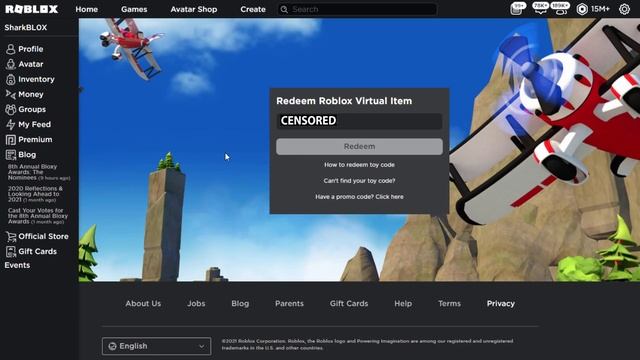Open Gift Cards footer link
This screenshot has width=640, height=360.
[349, 304]
